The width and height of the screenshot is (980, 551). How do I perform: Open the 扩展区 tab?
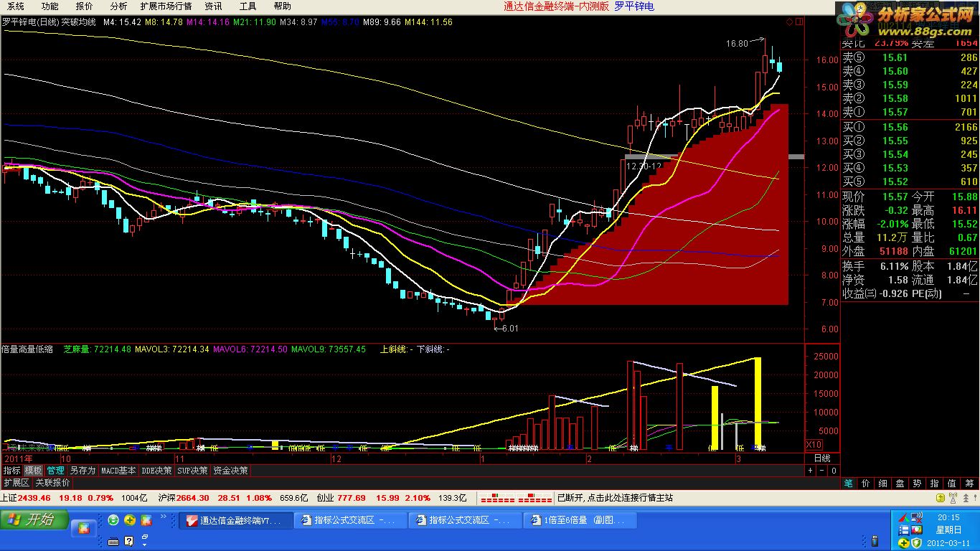click(x=17, y=483)
